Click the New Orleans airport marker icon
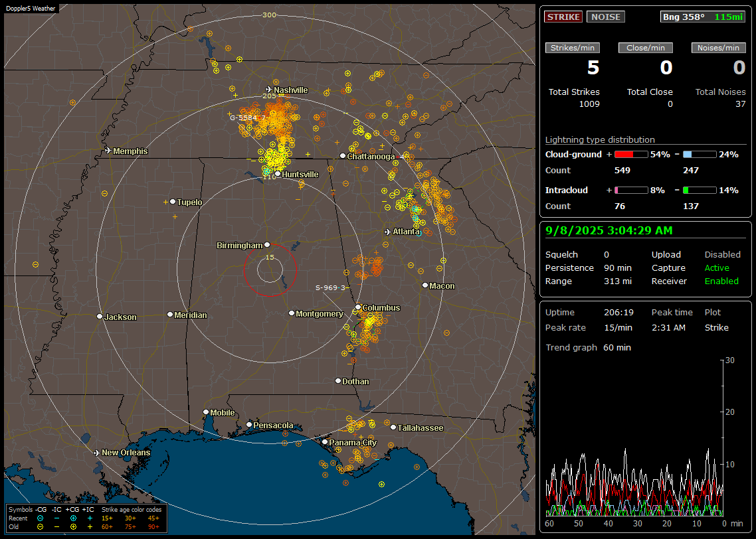Viewport: 756px width, 539px height. tap(97, 453)
